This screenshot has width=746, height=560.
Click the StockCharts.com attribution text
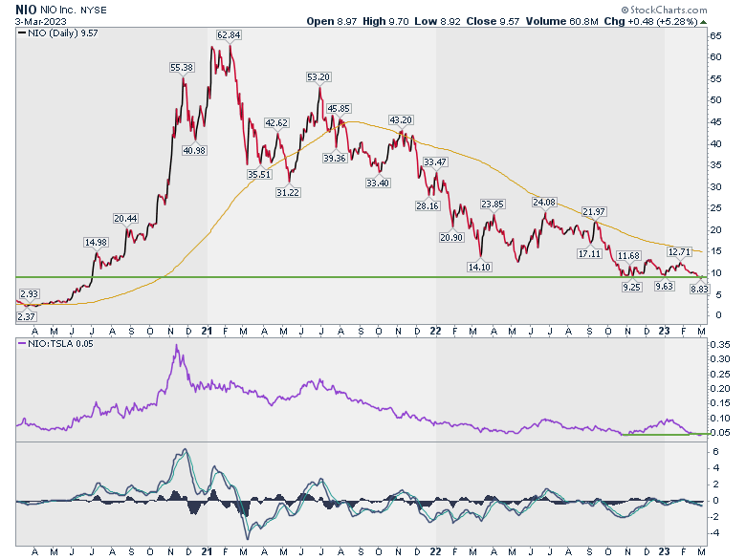(x=665, y=10)
